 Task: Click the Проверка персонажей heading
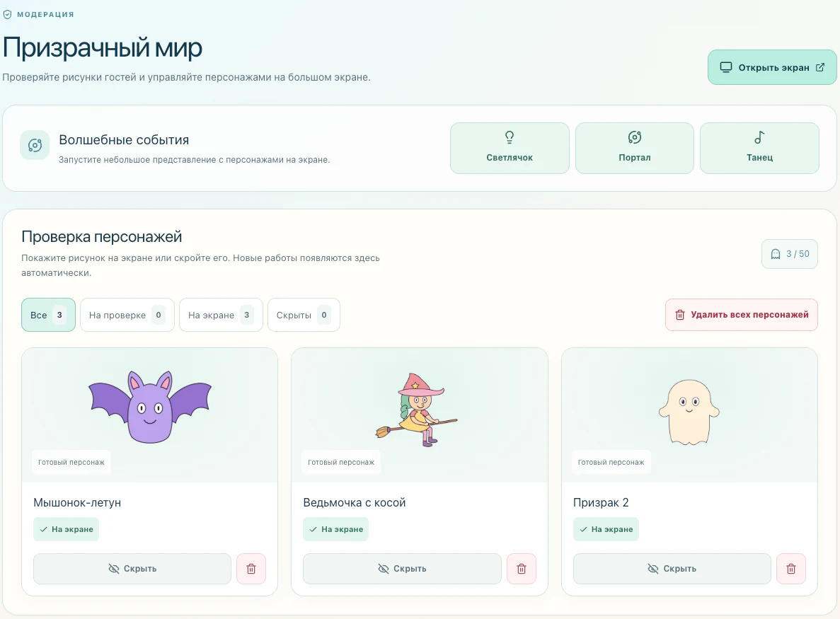[102, 237]
